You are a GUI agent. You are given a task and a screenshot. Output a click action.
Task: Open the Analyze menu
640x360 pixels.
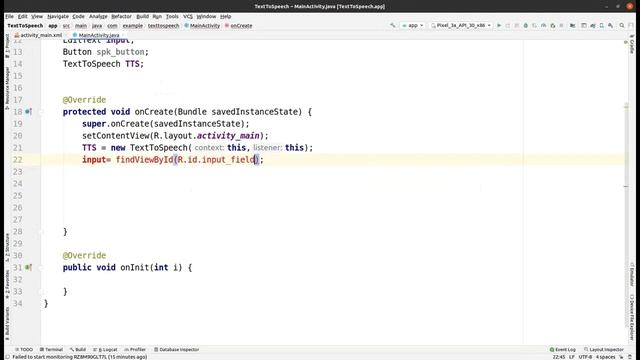pos(98,16)
